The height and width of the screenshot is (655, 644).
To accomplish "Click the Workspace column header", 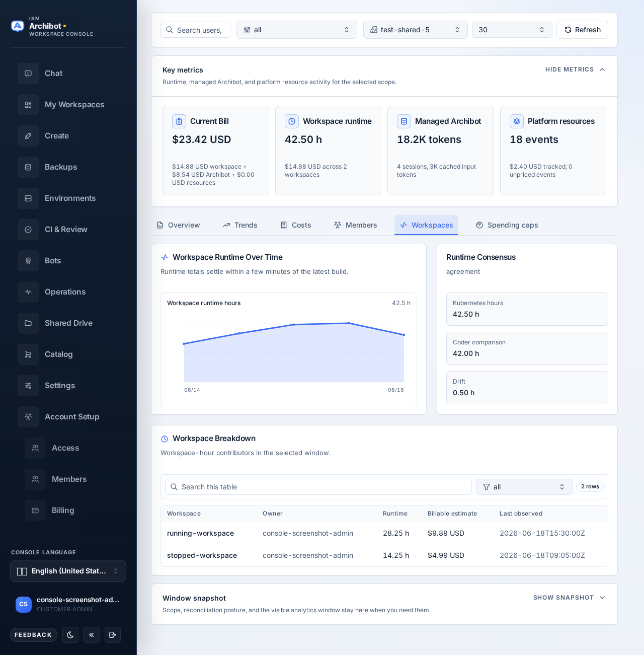I will point(184,514).
